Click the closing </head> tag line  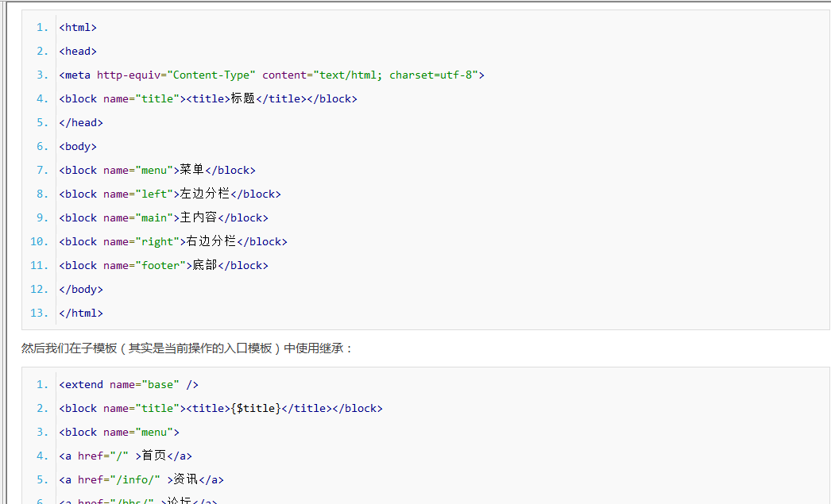pyautogui.click(x=81, y=123)
